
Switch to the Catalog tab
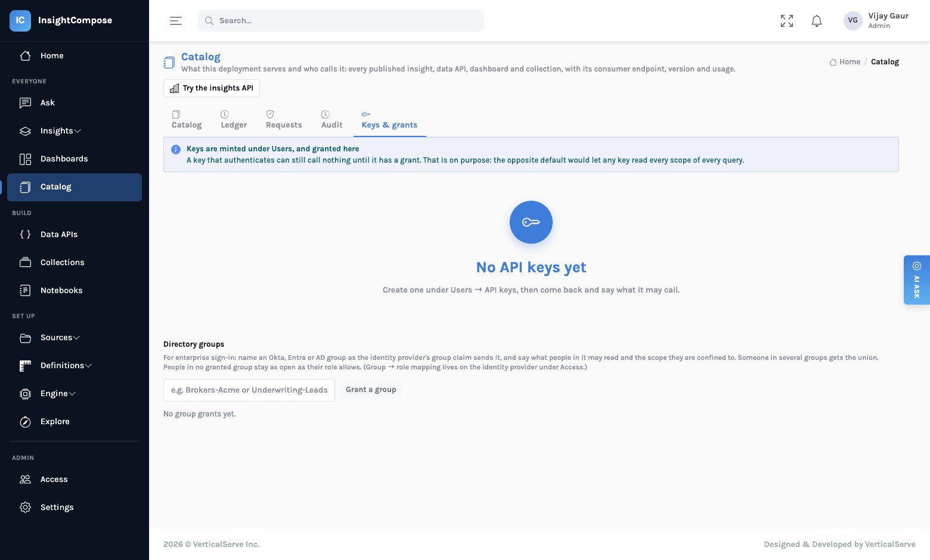[x=187, y=120]
